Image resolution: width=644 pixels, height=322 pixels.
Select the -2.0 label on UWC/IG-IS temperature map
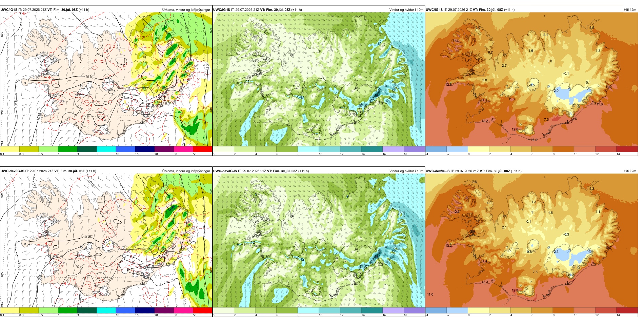[555, 91]
